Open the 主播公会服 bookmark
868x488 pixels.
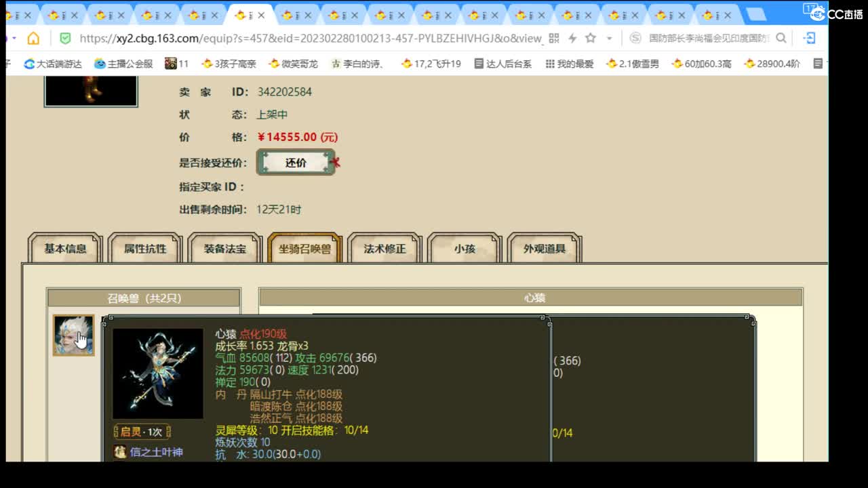(123, 64)
